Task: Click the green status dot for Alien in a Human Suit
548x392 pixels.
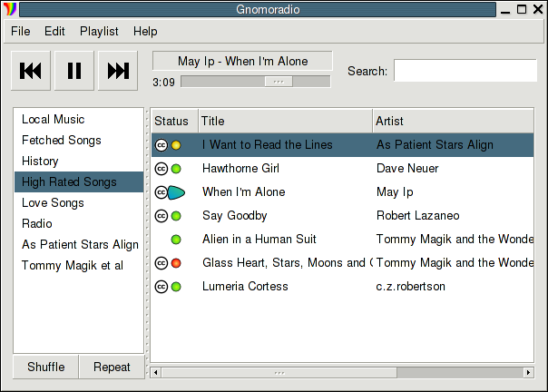Action: [176, 240]
